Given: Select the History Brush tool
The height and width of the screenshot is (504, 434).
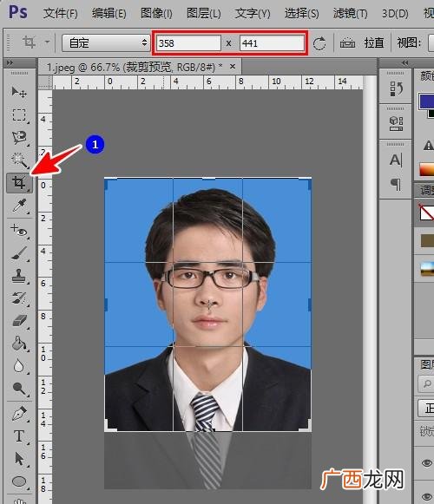Looking at the screenshot, I should point(19,298).
